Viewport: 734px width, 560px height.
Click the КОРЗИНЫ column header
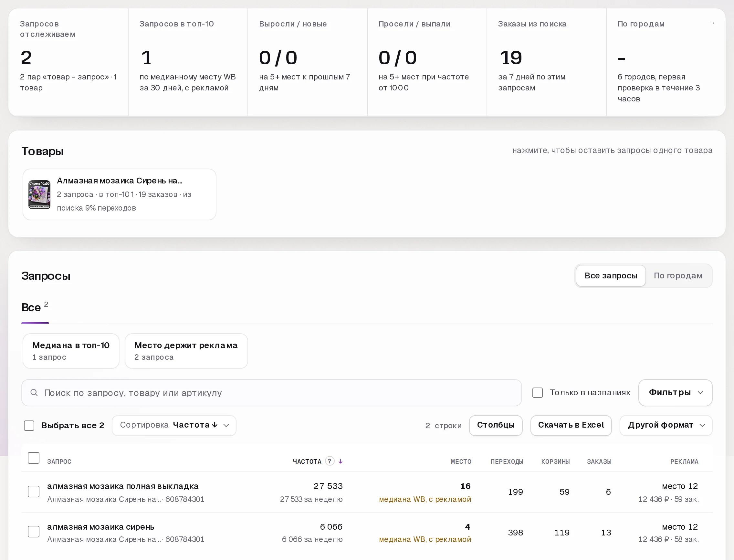[555, 462]
